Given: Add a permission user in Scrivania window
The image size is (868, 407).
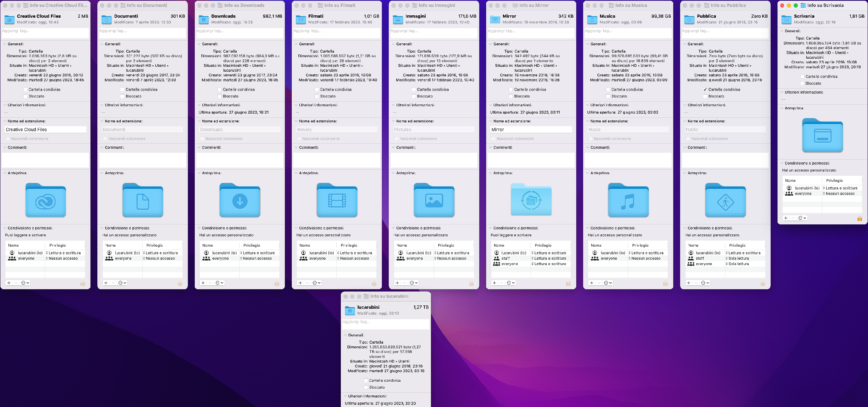Looking at the screenshot, I should click(x=786, y=218).
